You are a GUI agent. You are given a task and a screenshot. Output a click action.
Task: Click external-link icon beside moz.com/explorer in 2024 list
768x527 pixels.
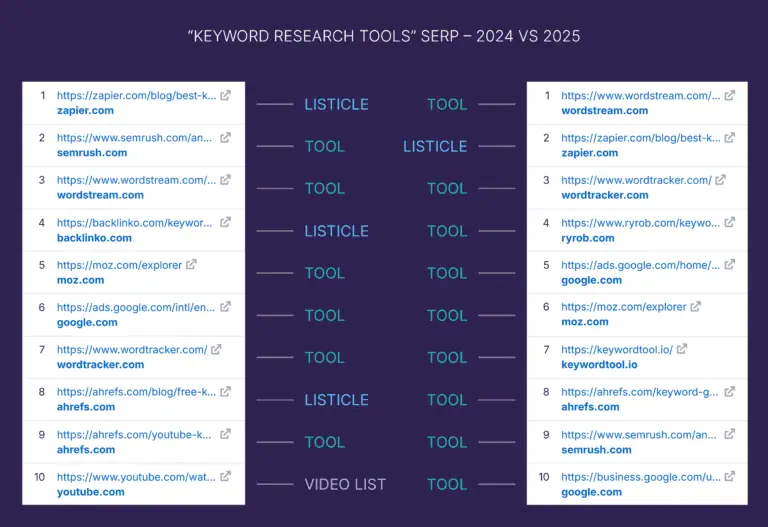point(191,264)
